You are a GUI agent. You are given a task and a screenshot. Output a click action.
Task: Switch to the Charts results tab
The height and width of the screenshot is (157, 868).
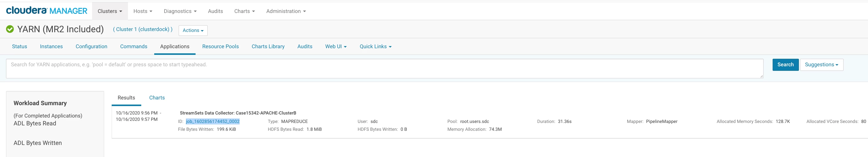(x=157, y=98)
